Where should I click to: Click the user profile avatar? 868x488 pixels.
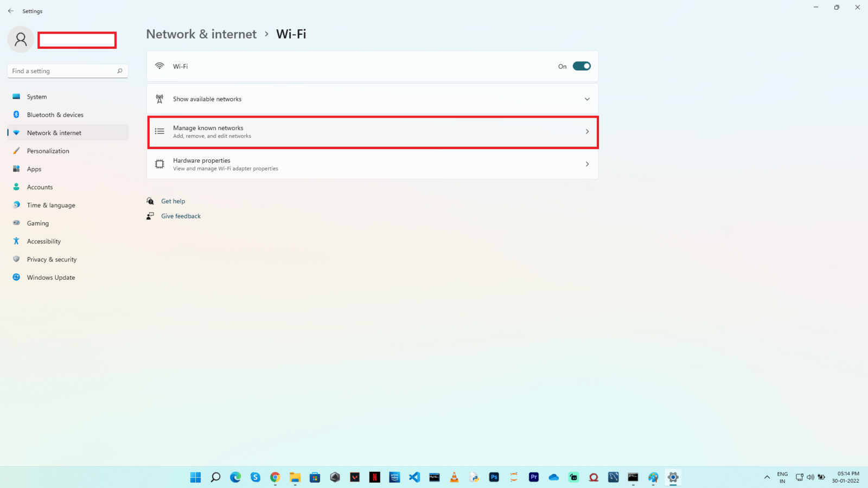point(21,39)
